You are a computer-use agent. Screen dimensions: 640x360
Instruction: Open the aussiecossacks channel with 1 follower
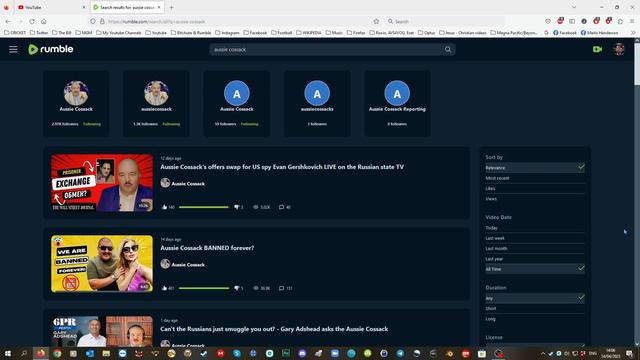[x=317, y=104]
